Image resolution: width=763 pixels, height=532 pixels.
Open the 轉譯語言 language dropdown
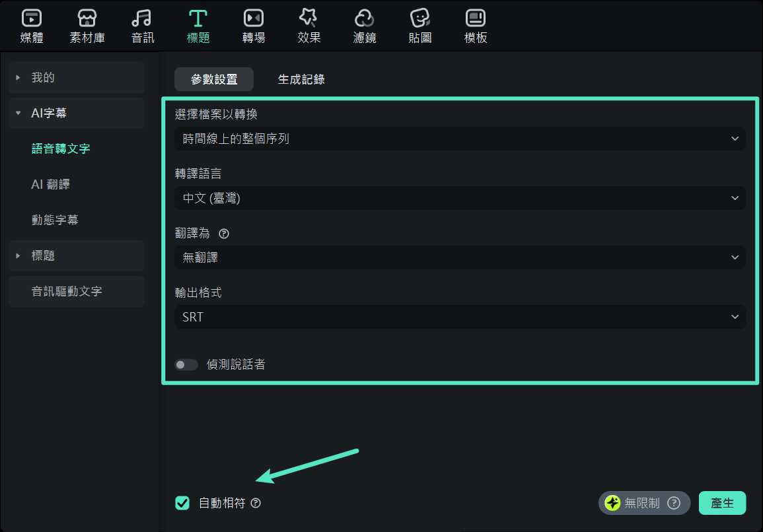point(460,198)
